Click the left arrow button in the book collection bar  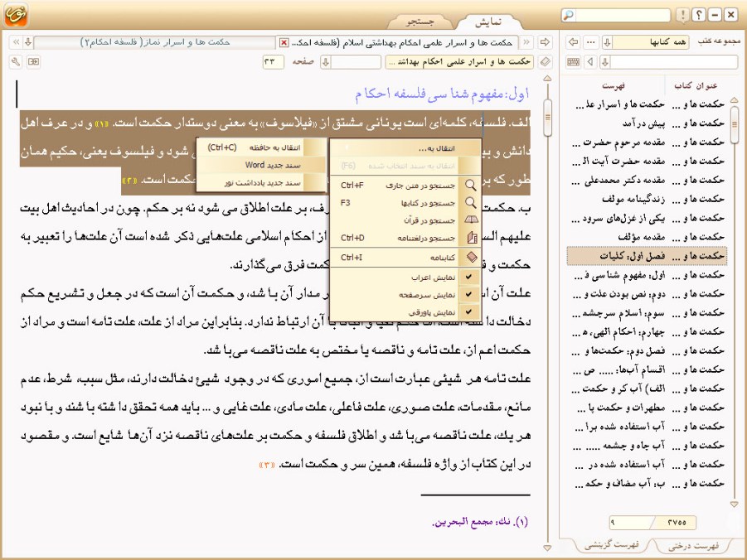click(573, 42)
